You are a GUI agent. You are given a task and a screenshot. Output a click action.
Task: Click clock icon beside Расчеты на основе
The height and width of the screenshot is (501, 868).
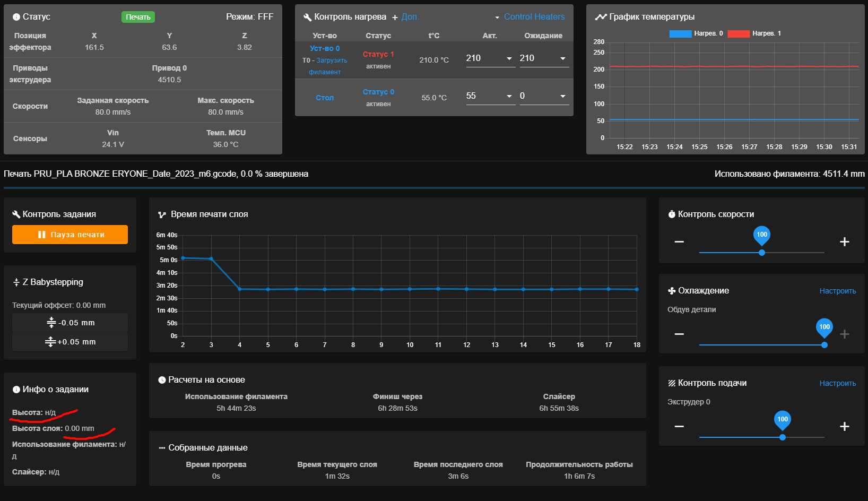pos(162,380)
